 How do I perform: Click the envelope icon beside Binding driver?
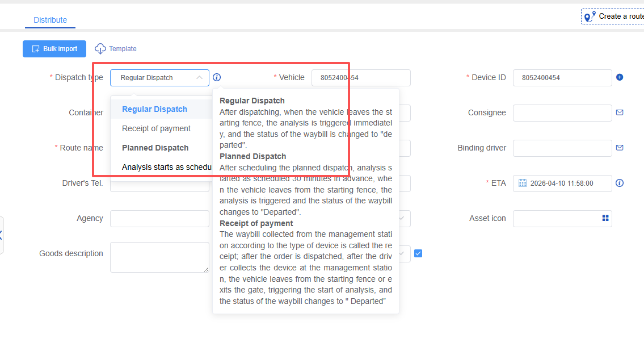[x=620, y=148]
